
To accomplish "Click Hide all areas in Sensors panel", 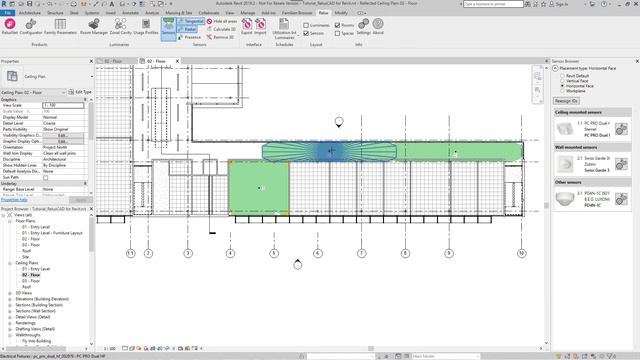I will click(222, 21).
